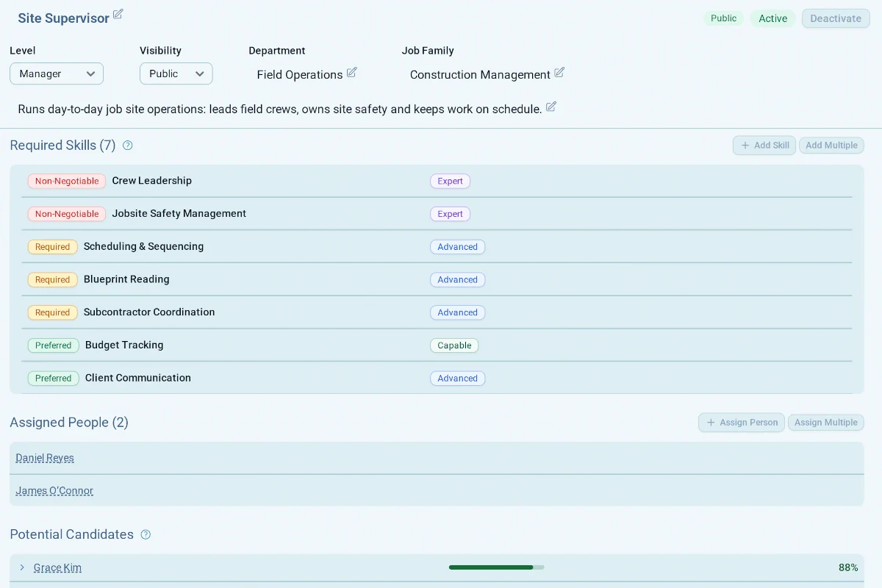Click the Assign Person button

tap(742, 423)
